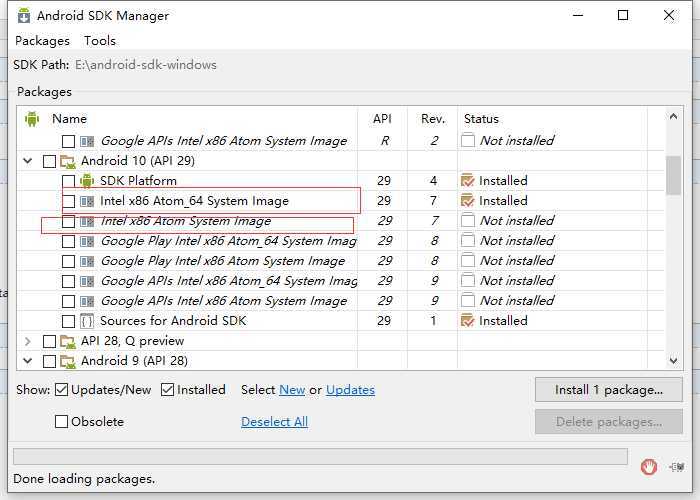This screenshot has height=500, width=700.
Task: Enable the Obsolete checkbox
Action: coord(62,422)
